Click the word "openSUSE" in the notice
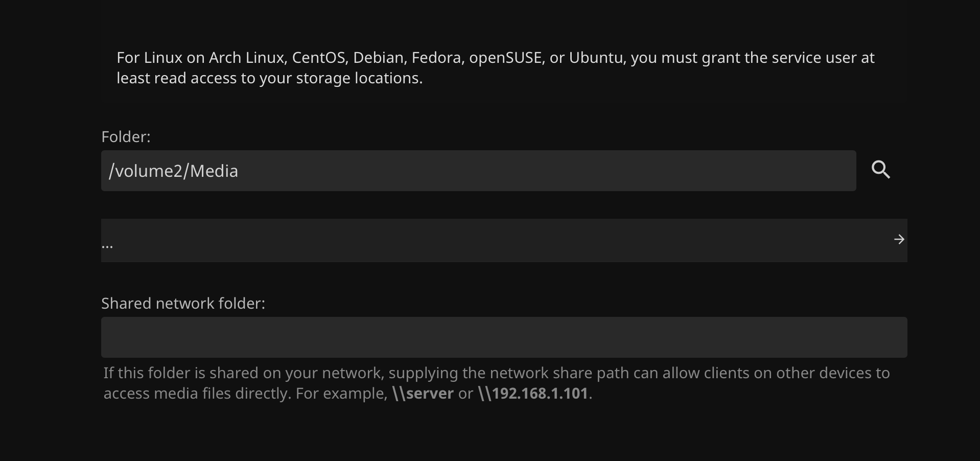Viewport: 980px width, 461px height. click(506, 58)
